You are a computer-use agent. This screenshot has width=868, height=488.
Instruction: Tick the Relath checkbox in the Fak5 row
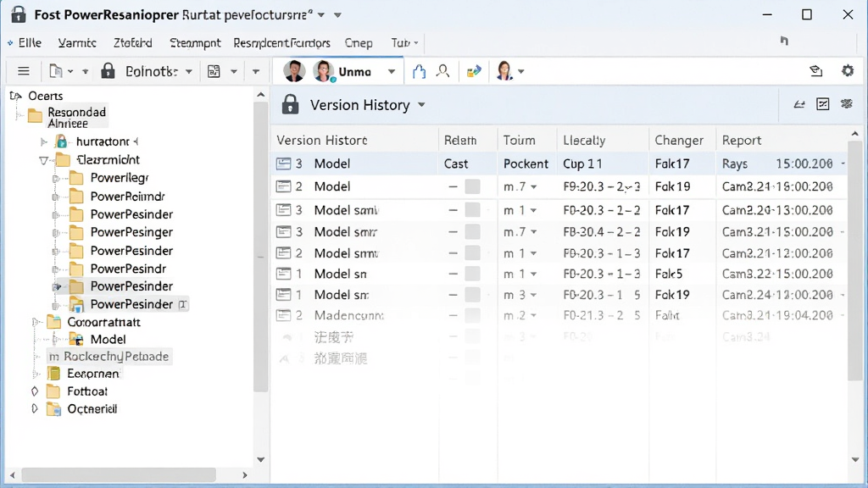(472, 274)
